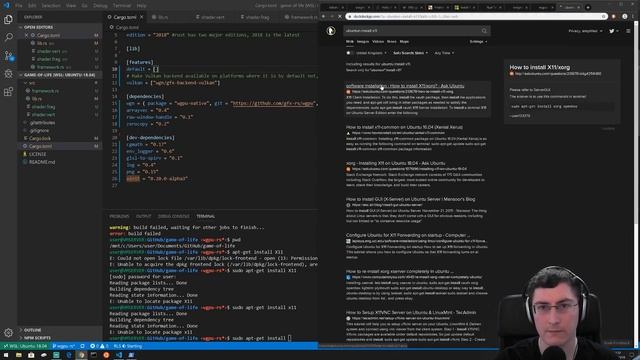Image resolution: width=640 pixels, height=360 pixels.
Task: Open 'How to install GUI (X-Server)' result
Action: [410, 199]
